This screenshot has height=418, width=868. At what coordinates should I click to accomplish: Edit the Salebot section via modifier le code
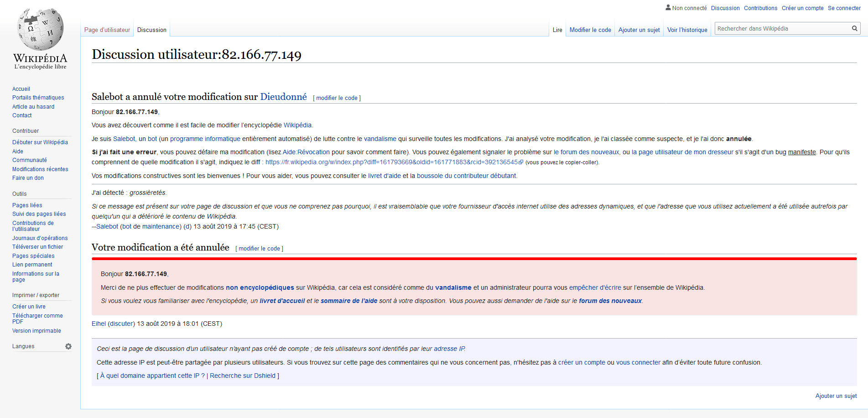(337, 98)
